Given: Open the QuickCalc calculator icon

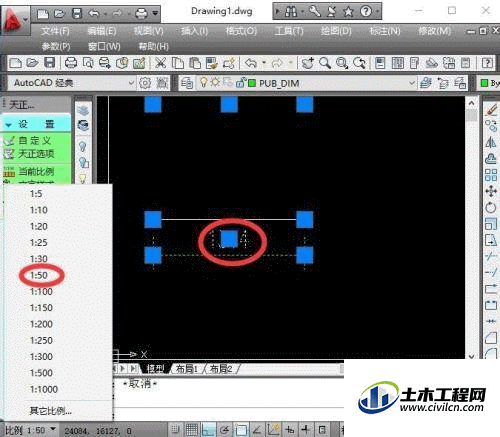Looking at the screenshot, I should click(x=466, y=63).
